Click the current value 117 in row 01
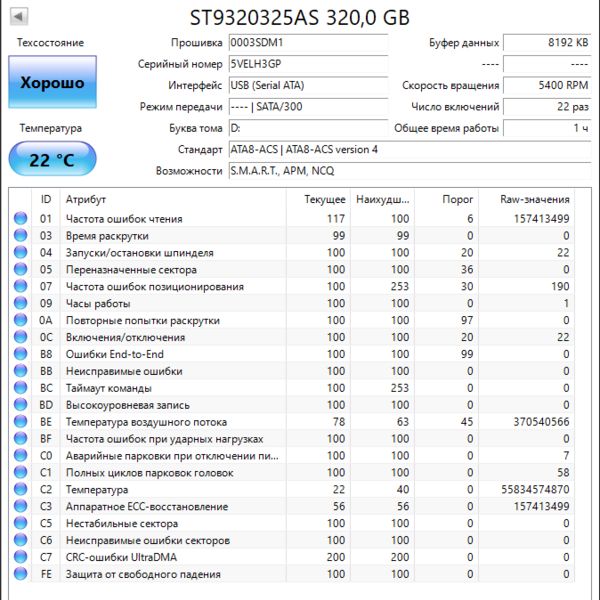 coord(336,218)
